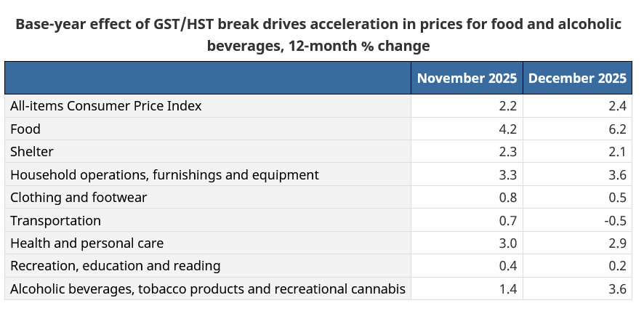Select Food's November value 4.2
Viewport: 644px width, 327px height.
click(508, 129)
